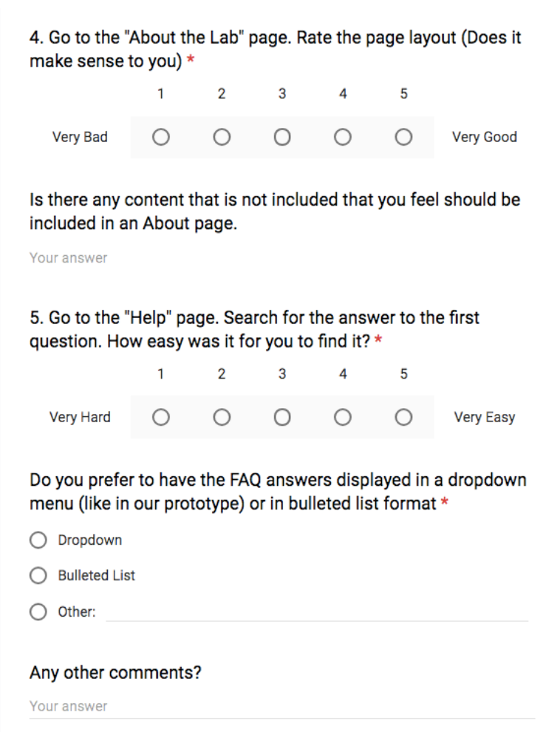Choose the Dropdown FAQ option
This screenshot has height=732, width=560.
tap(38, 540)
